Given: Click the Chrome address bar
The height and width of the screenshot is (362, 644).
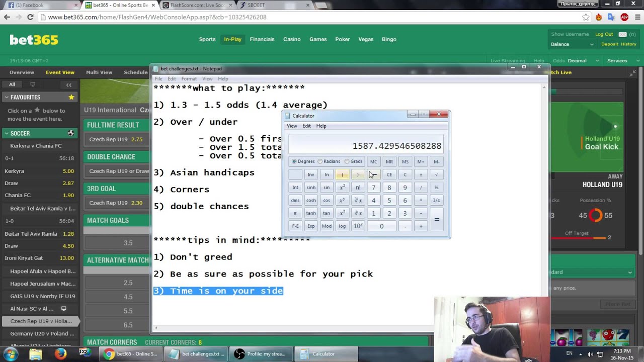Looking at the screenshot, I should tap(312, 17).
